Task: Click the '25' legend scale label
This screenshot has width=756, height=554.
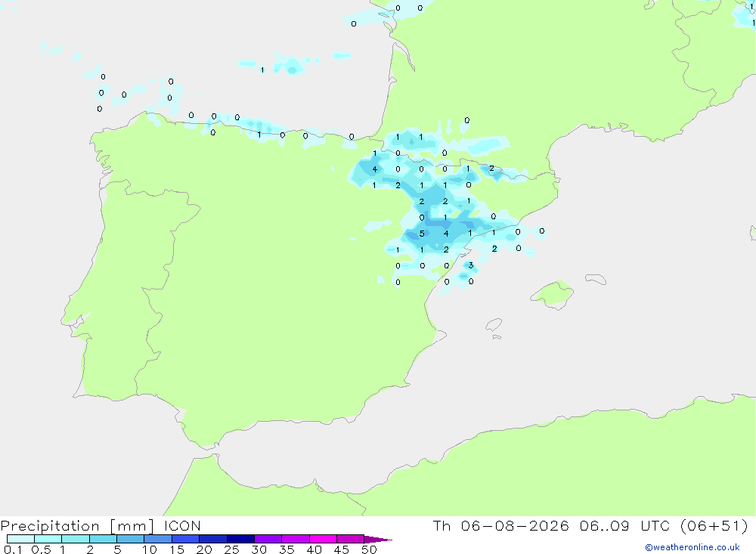Action: pyautogui.click(x=231, y=549)
